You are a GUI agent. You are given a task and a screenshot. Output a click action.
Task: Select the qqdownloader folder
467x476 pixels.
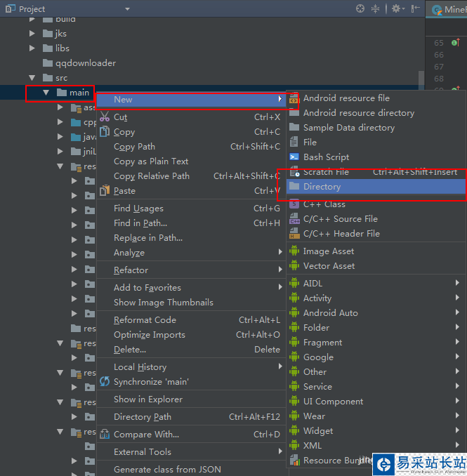click(79, 63)
